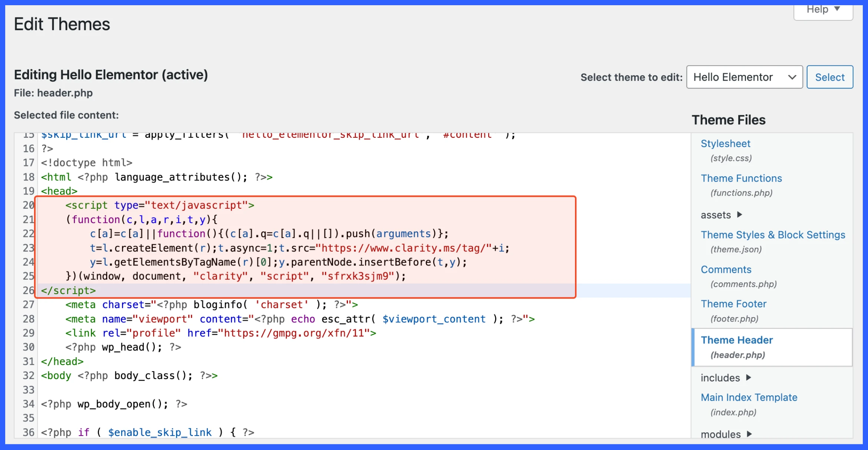Expand the includes folder
This screenshot has height=450, width=868.
pos(726,378)
